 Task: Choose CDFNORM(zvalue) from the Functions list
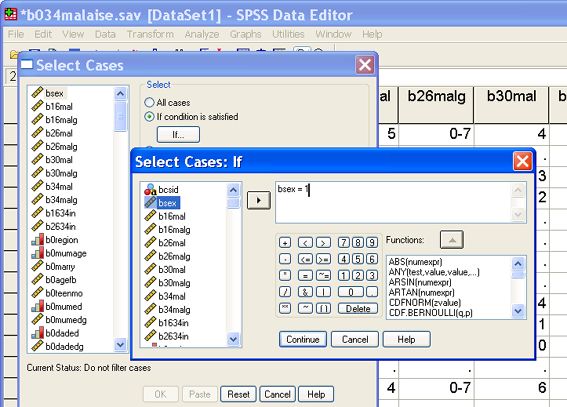425,303
